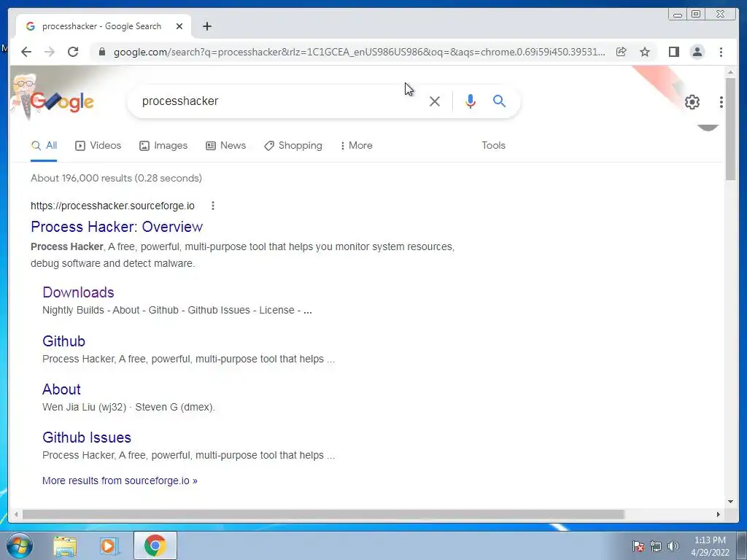The height and width of the screenshot is (560, 747).
Task: Click More results from sourceforge.io
Action: pos(120,481)
